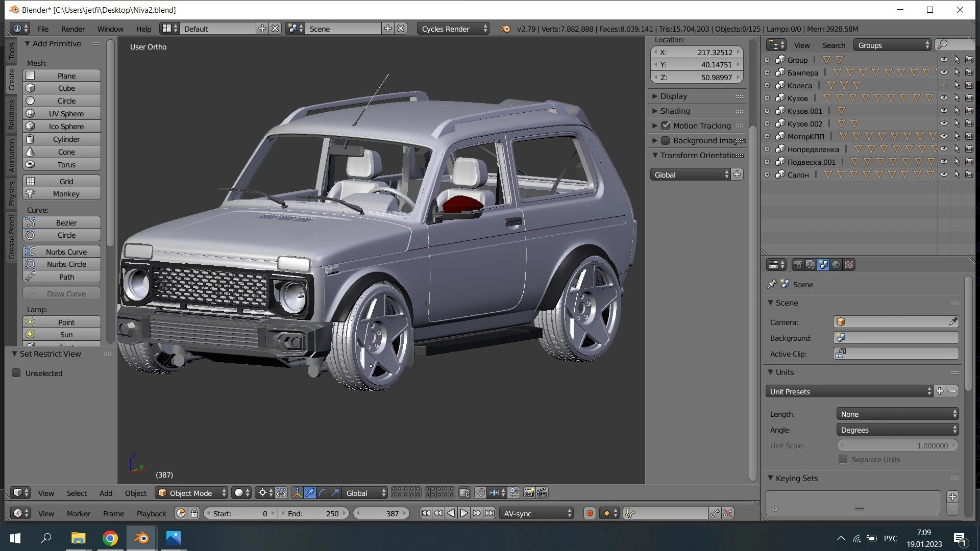The width and height of the screenshot is (980, 551).
Task: Add new screen layout plus button
Action: 262,29
